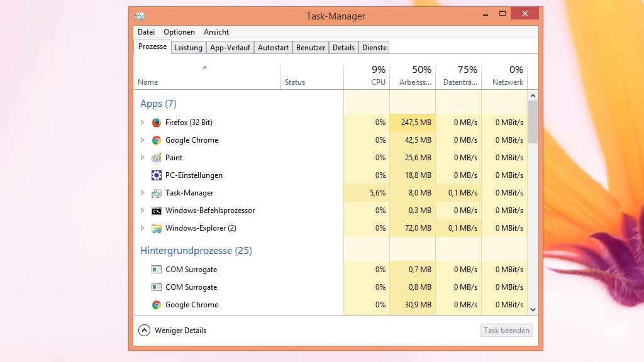The image size is (644, 362).
Task: Open the Optionen menu
Action: [179, 31]
